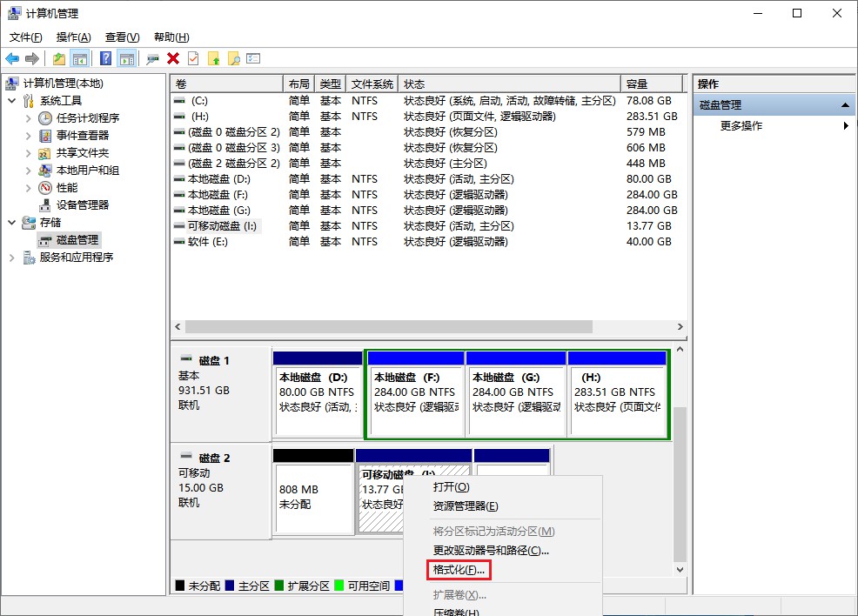Expand the 共享文件夹 node chevron
The height and width of the screenshot is (616, 858).
click(29, 153)
